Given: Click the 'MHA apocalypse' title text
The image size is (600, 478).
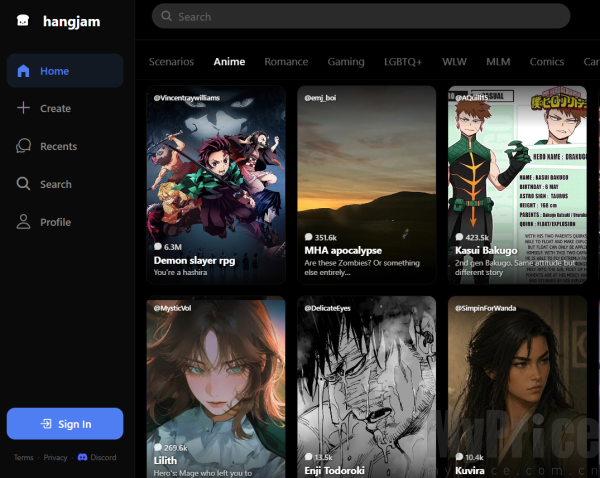Looking at the screenshot, I should [x=343, y=250].
